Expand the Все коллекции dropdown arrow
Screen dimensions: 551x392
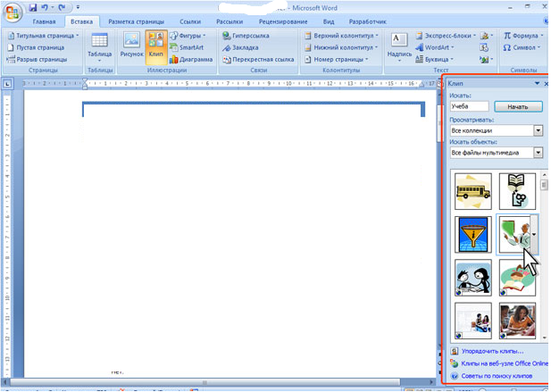(x=538, y=130)
